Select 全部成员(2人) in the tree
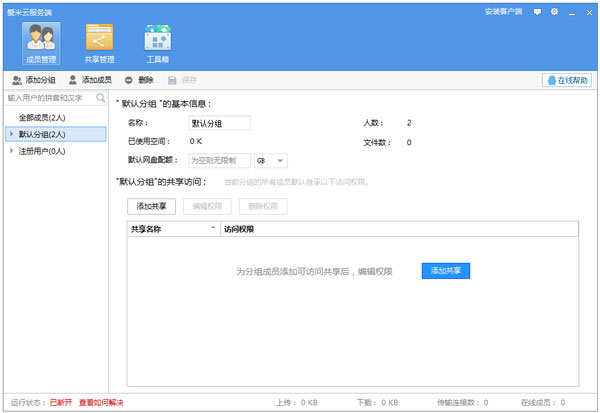The height and width of the screenshot is (413, 600). click(x=42, y=118)
